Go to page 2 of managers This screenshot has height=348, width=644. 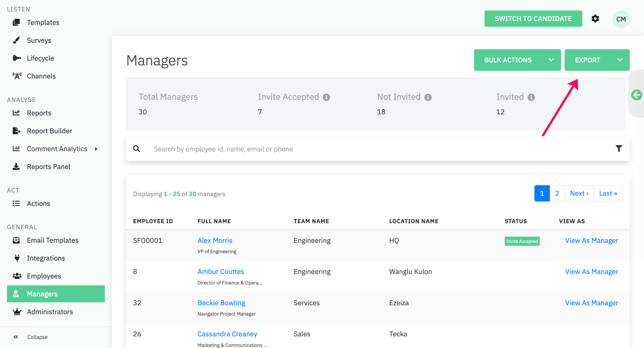pyautogui.click(x=557, y=193)
